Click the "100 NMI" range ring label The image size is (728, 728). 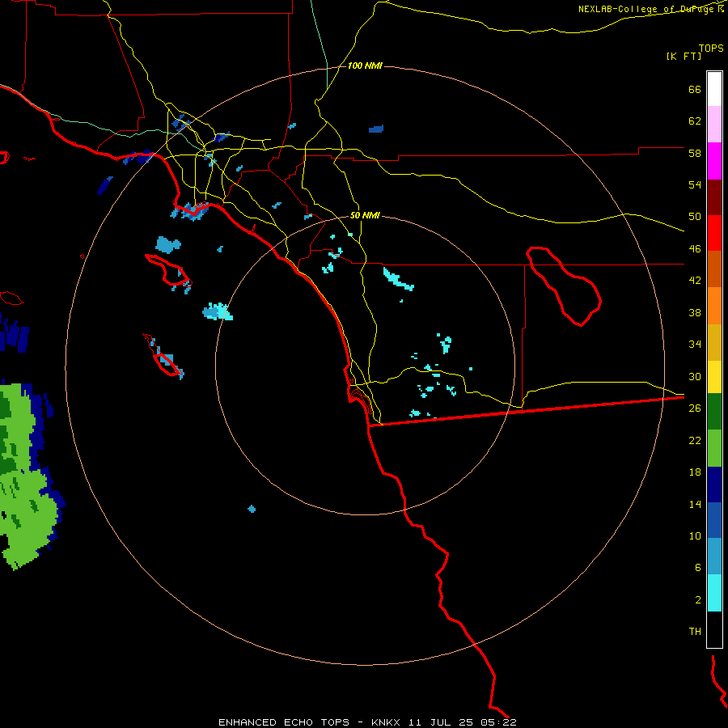coord(365,66)
